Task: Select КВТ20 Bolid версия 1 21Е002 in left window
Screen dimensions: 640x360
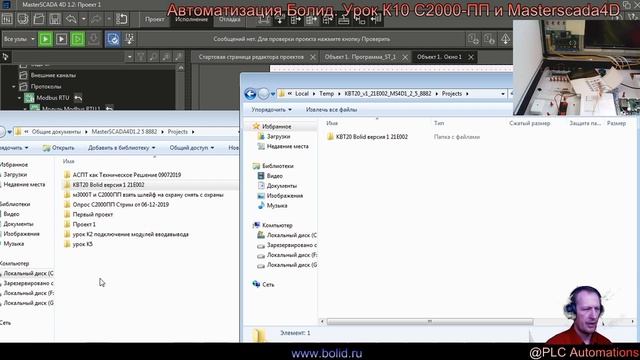Action: click(x=108, y=184)
